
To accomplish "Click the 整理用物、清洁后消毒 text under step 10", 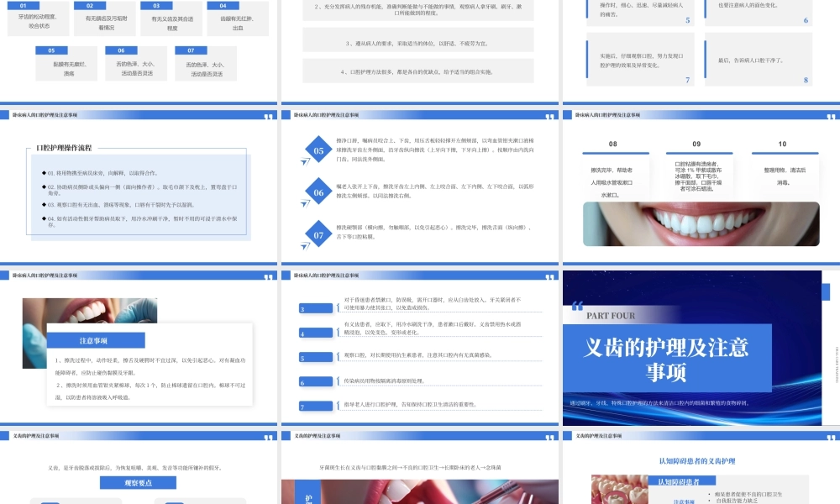I will point(785,176).
